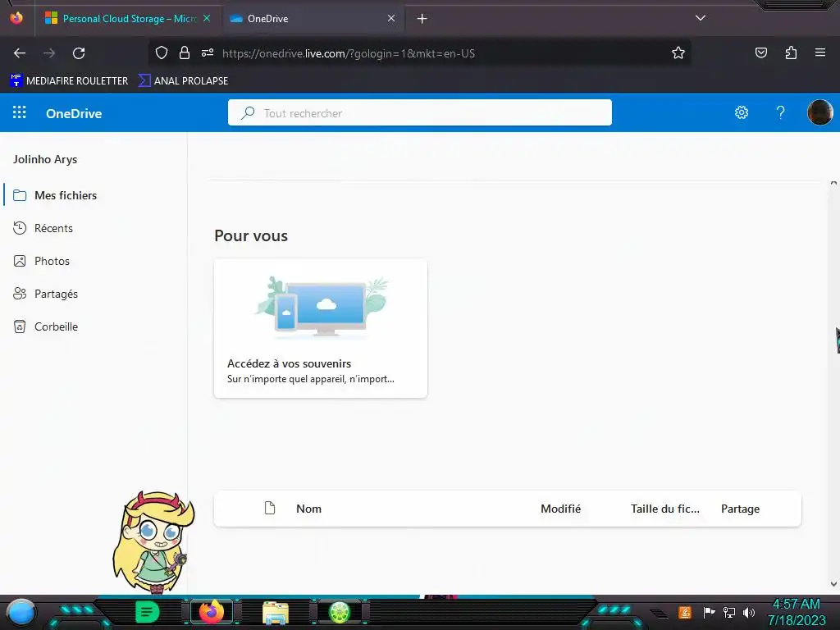Open a new browser tab

(422, 19)
